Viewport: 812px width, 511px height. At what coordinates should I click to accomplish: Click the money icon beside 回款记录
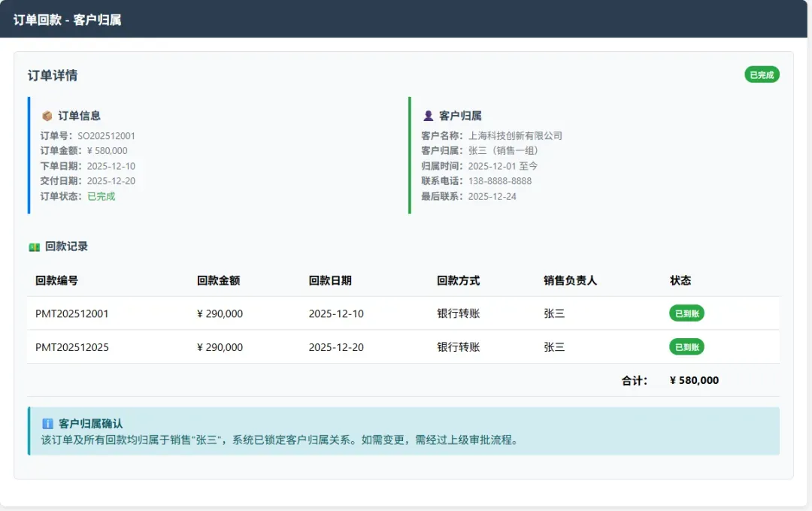pos(34,246)
